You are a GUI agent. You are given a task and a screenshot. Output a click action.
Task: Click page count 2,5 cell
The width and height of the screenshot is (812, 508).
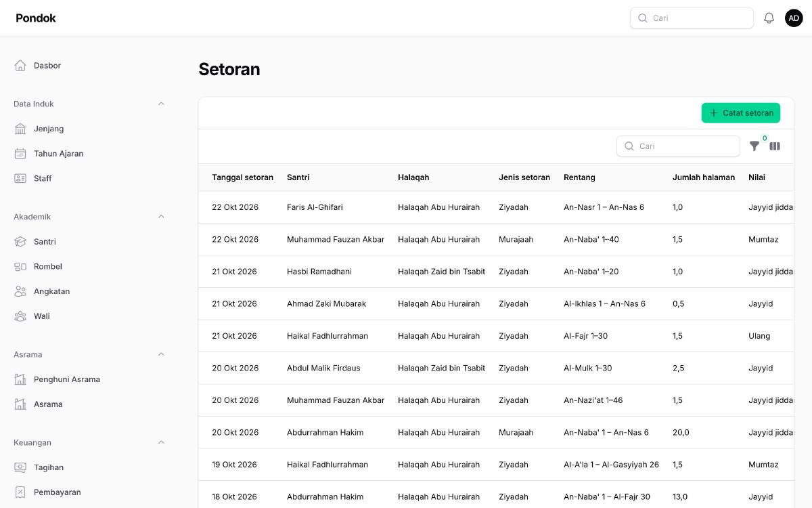click(x=678, y=368)
